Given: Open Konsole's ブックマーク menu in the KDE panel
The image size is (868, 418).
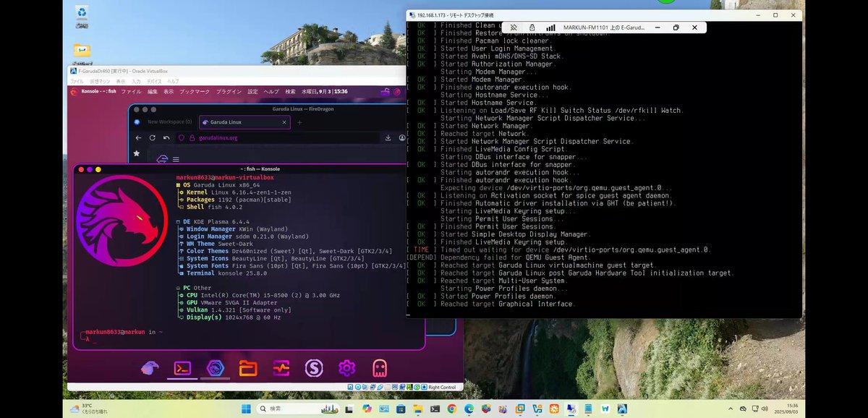Looking at the screenshot, I should [194, 92].
